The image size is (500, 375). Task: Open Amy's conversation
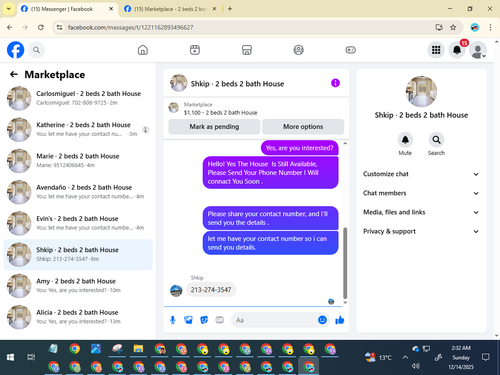tap(78, 286)
